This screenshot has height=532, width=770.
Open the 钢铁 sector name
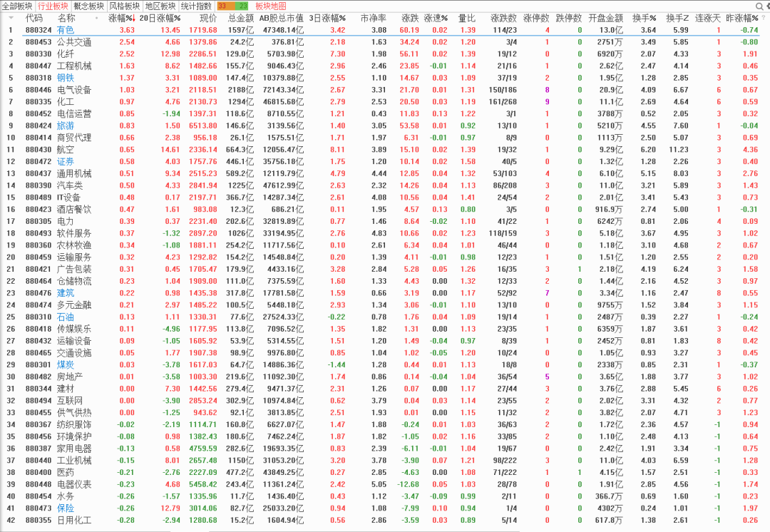[x=66, y=78]
